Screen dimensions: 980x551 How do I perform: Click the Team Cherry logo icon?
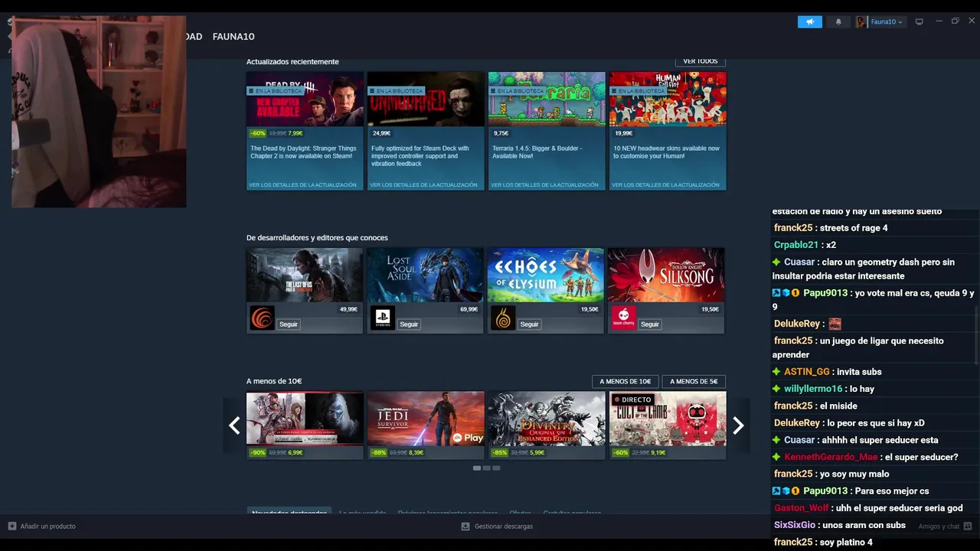pos(623,318)
